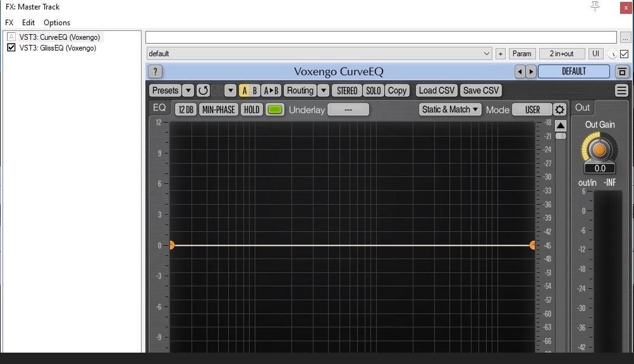Copy state with A▸B button
This screenshot has height=364, width=634.
pyautogui.click(x=271, y=90)
